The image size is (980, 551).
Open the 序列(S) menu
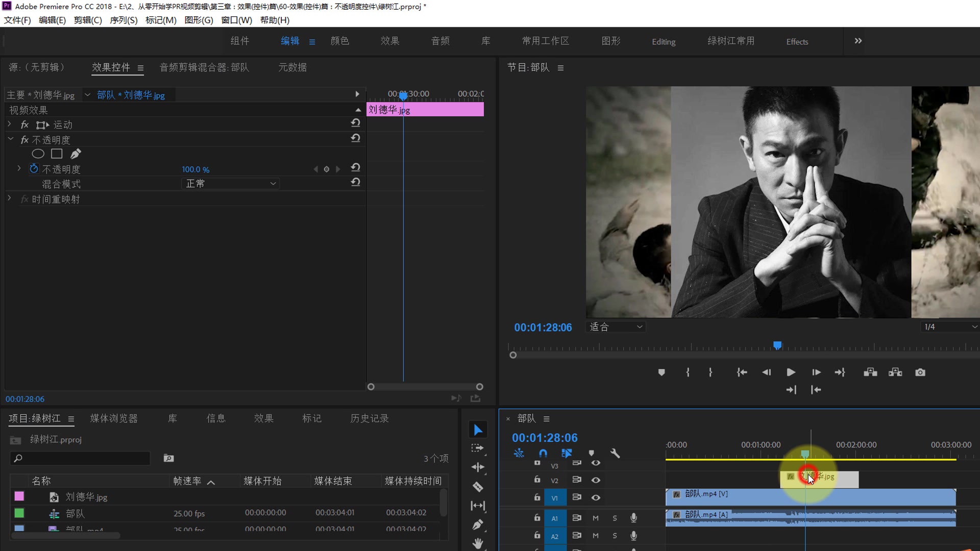pyautogui.click(x=124, y=20)
